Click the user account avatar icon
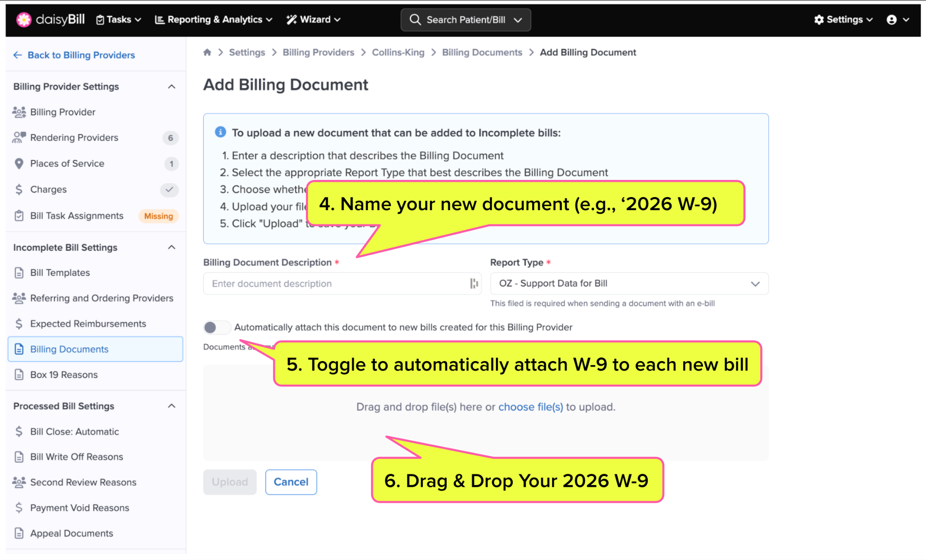 click(891, 19)
